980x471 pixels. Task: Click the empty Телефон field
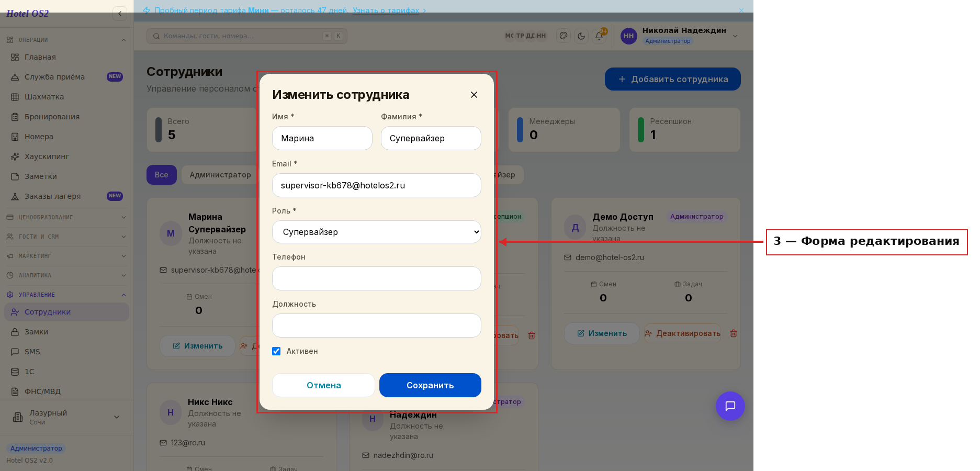(377, 278)
